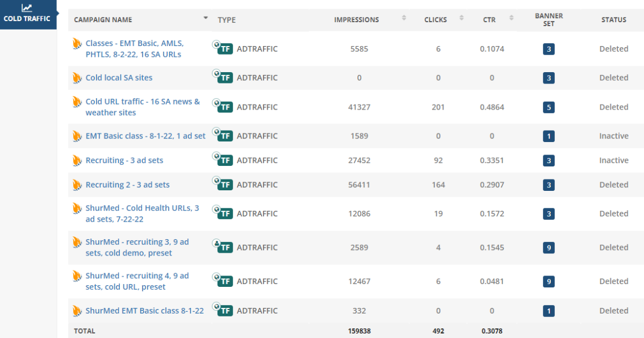Image resolution: width=644 pixels, height=338 pixels.
Task: Click the TF Adtraffic badge in Cold URL traffic row
Action: point(225,107)
